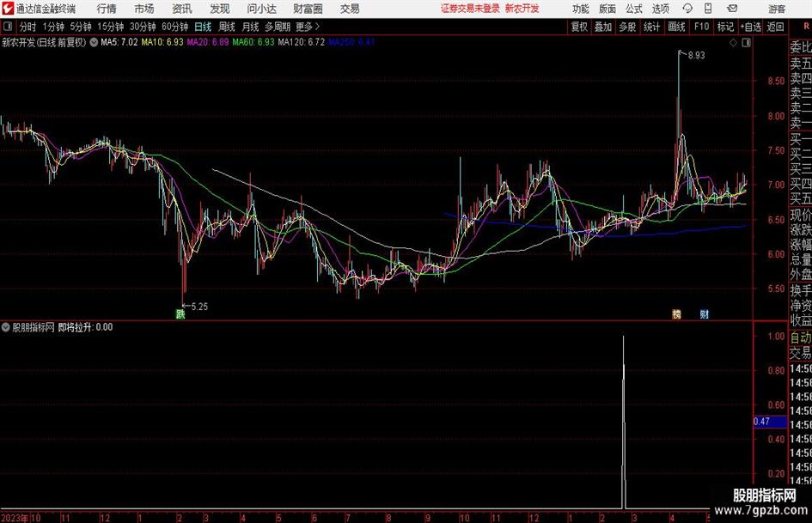Click the red 新农开发 stock name in title bar
Screen dimensions: 812x523
(x=522, y=9)
